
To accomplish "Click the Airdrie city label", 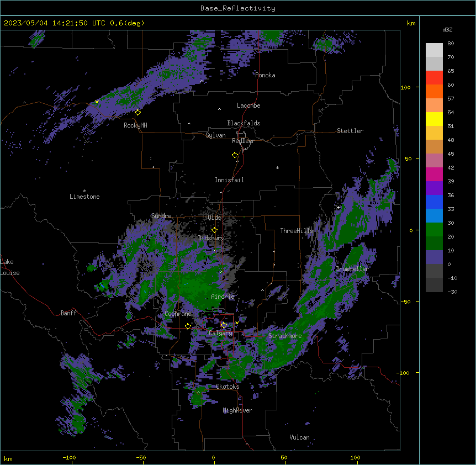I will click(x=223, y=297).
